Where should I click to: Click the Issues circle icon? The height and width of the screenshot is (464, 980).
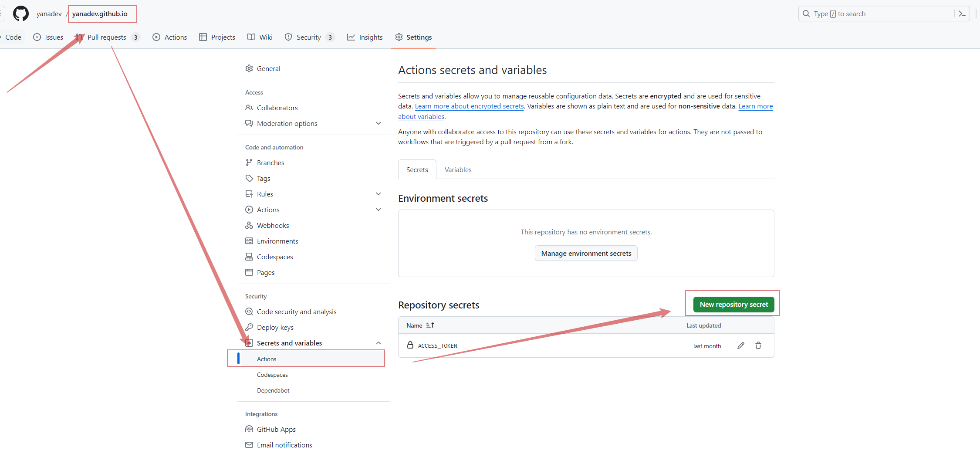[x=37, y=37]
